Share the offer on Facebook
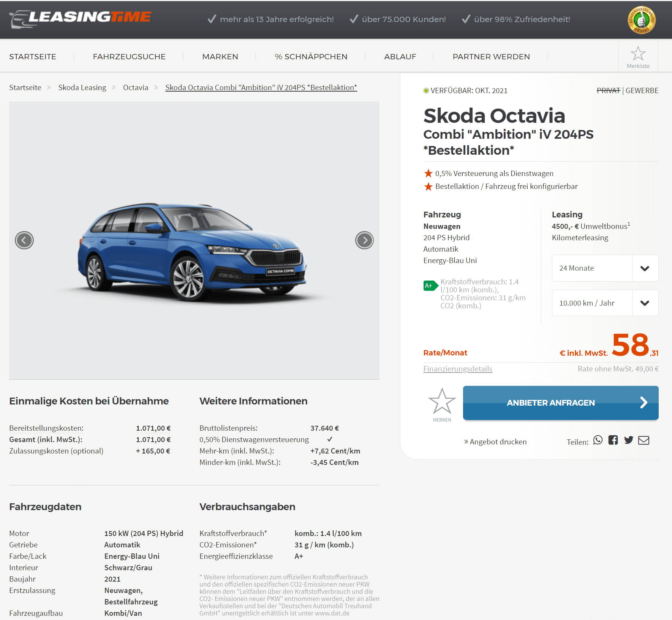This screenshot has height=620, width=672. (613, 440)
